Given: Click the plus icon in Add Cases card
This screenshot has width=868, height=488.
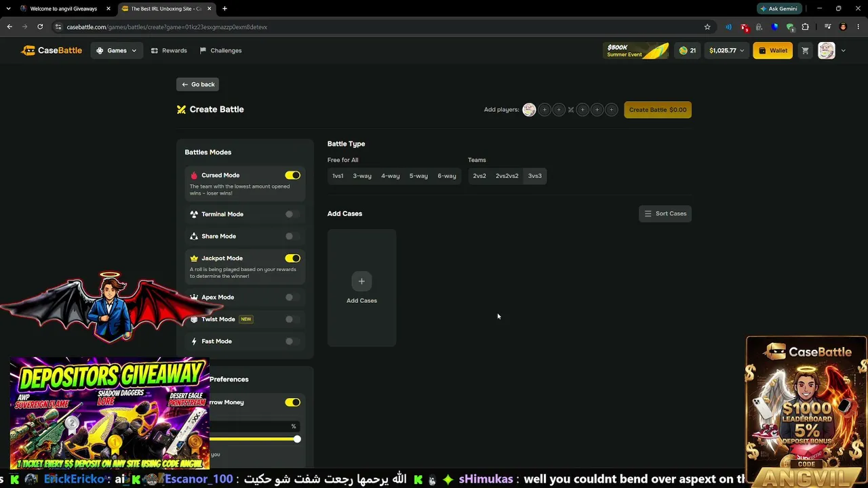Looking at the screenshot, I should tap(361, 281).
